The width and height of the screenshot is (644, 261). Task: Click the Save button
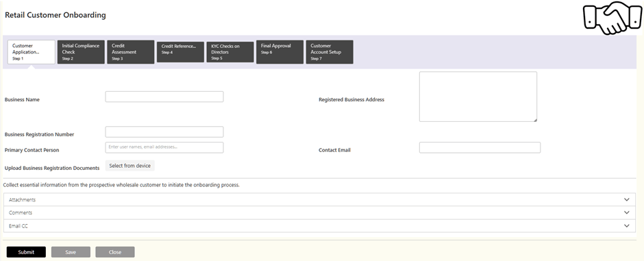(x=71, y=252)
